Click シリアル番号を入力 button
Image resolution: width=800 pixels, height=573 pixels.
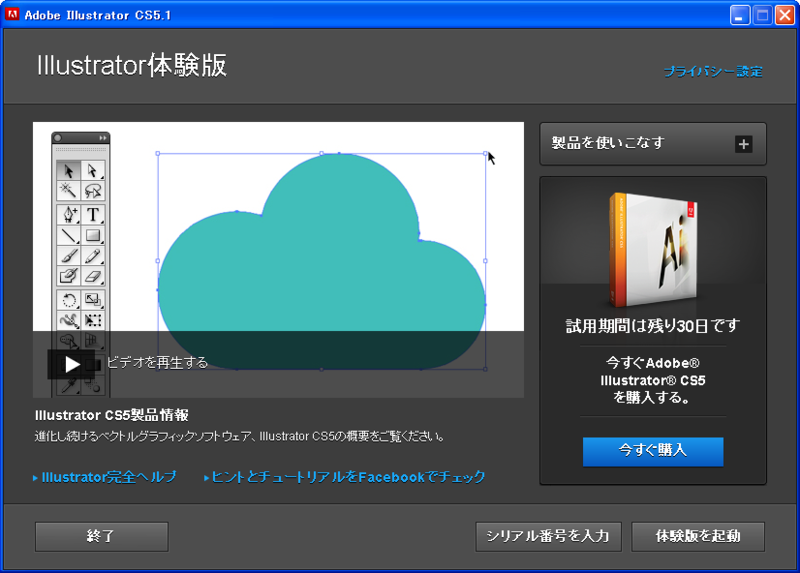coord(548,536)
